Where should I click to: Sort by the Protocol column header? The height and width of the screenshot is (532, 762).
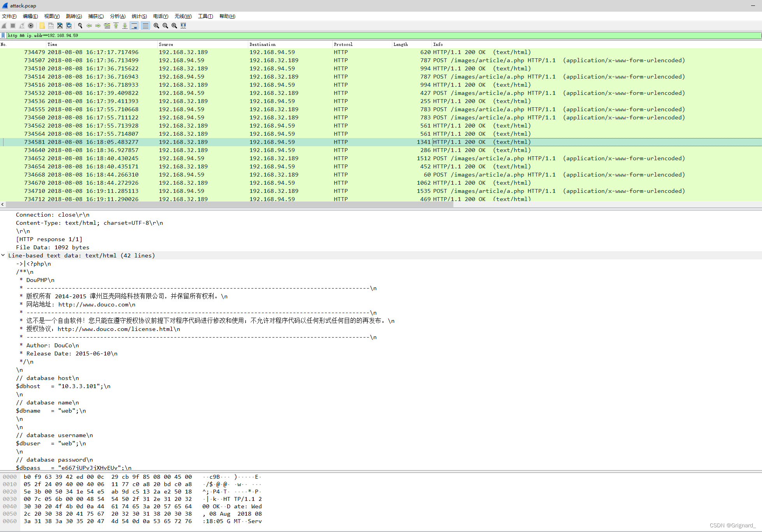(362, 44)
